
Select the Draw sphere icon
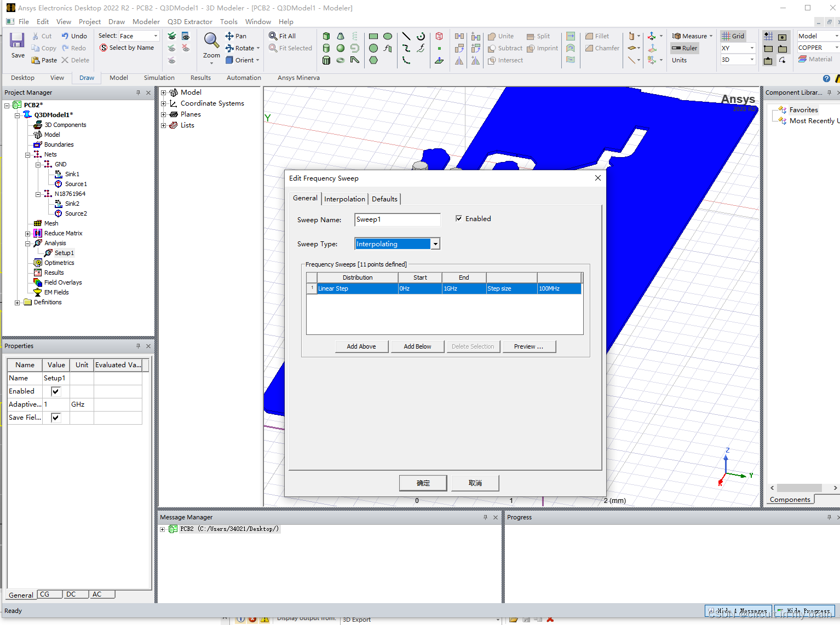coord(341,48)
